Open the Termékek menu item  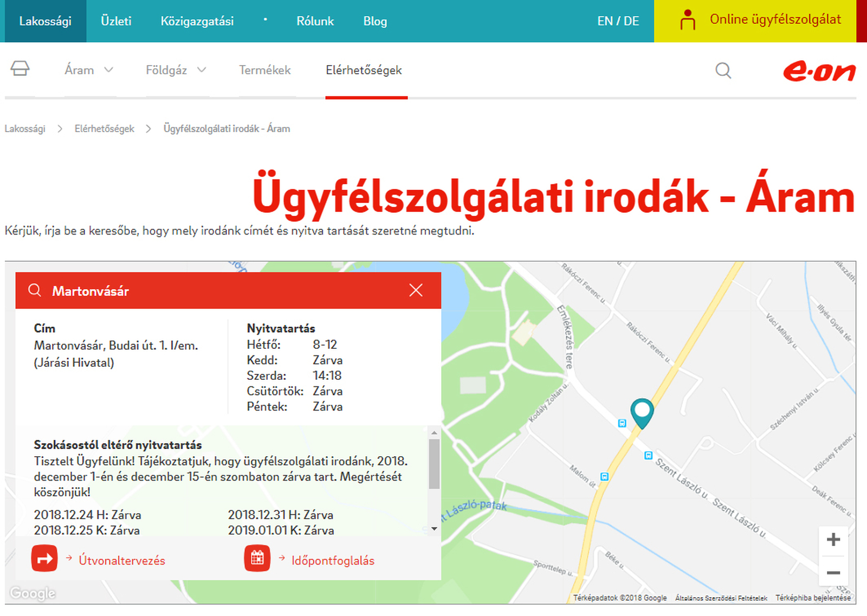[265, 70]
